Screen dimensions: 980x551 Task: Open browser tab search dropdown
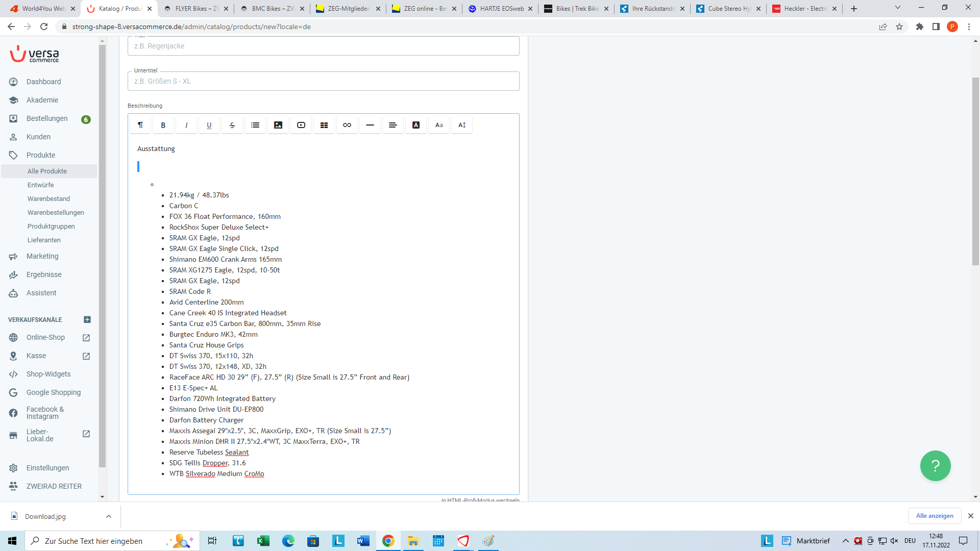click(897, 8)
